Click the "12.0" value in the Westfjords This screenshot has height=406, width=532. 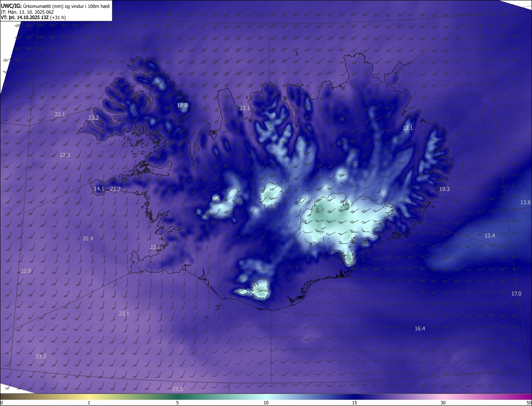click(x=182, y=105)
